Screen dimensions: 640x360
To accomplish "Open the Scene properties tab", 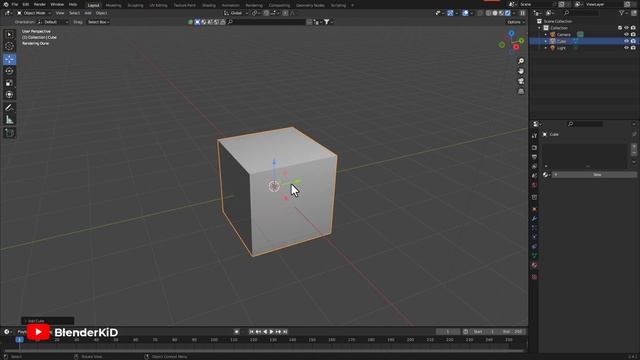I will point(534,176).
